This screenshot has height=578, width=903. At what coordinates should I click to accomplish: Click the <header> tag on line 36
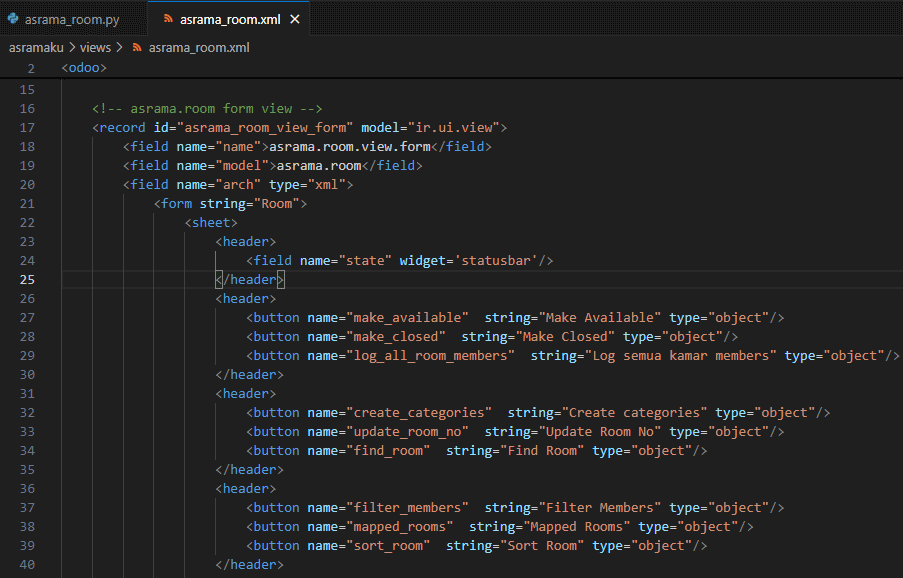(x=246, y=489)
